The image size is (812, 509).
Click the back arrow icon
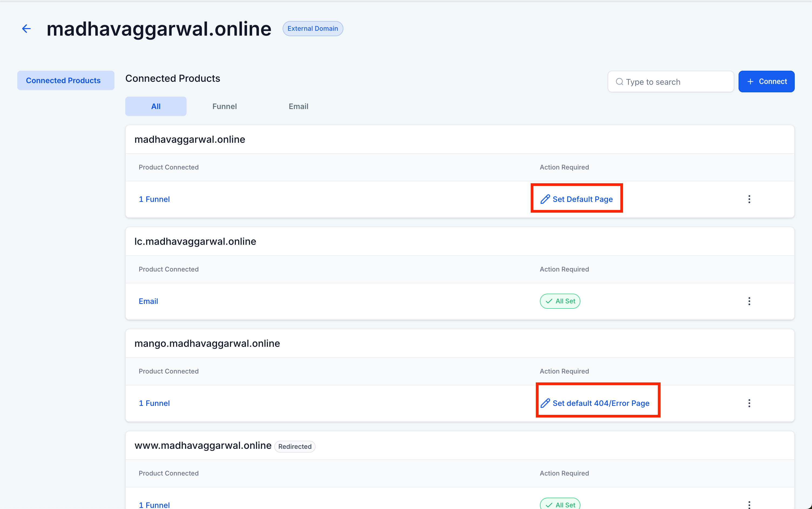(26, 29)
